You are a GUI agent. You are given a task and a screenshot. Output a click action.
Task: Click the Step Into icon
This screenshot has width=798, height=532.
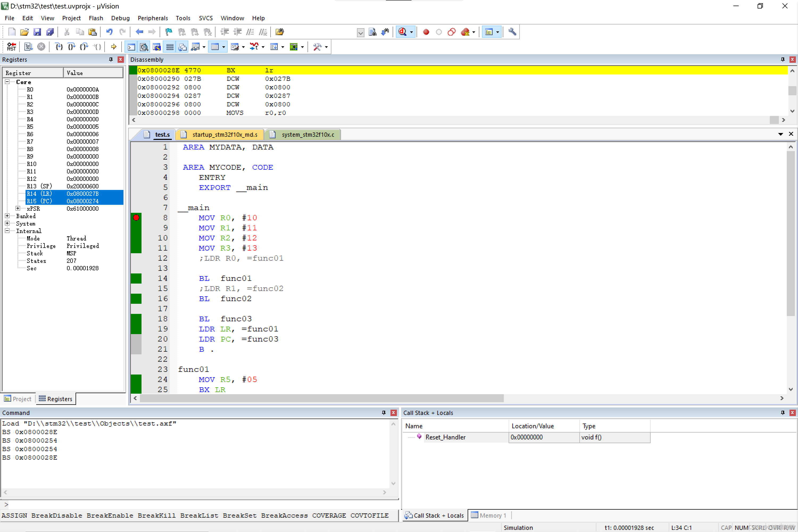point(59,47)
